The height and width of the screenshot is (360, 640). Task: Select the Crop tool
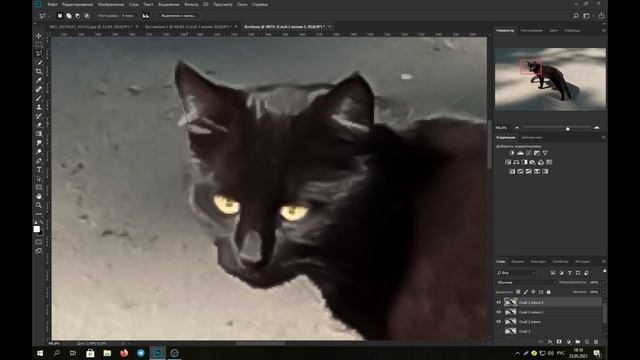point(39,71)
